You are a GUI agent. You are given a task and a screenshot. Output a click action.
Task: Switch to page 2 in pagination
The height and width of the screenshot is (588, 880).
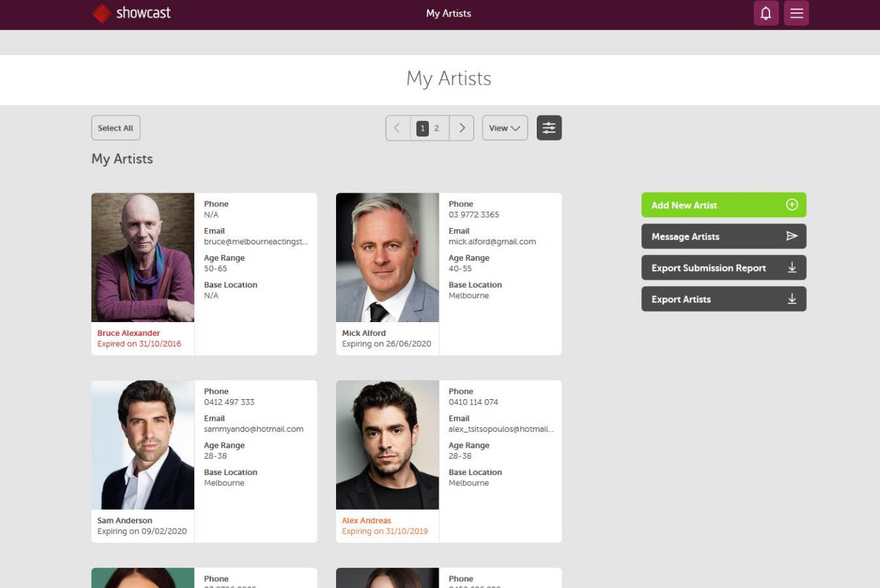[x=437, y=128]
